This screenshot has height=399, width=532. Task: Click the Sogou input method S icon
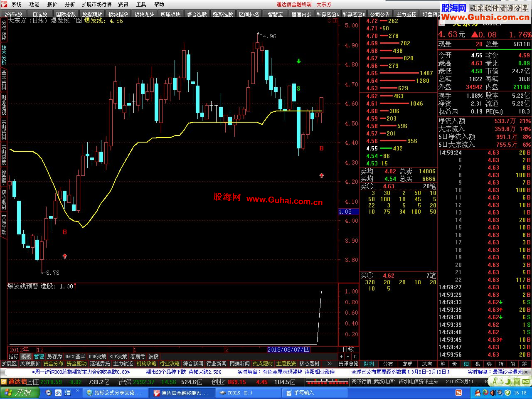458,393
